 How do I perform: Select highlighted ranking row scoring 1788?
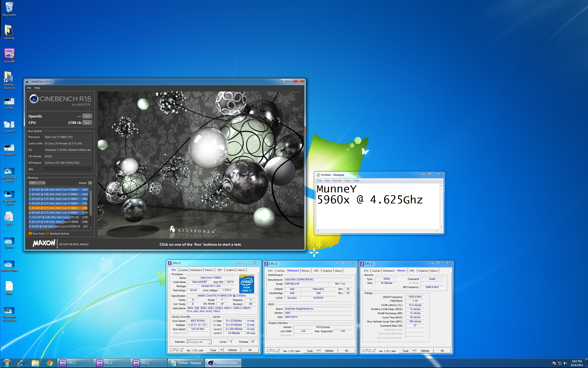click(58, 208)
